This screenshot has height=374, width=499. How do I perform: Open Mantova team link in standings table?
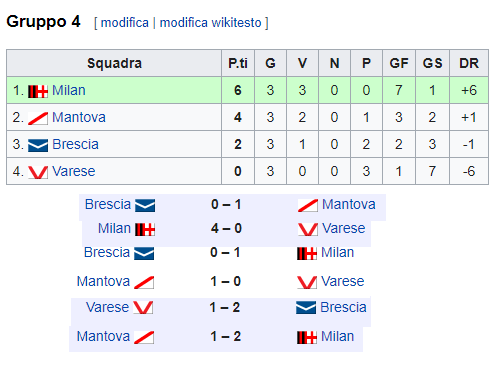79,117
